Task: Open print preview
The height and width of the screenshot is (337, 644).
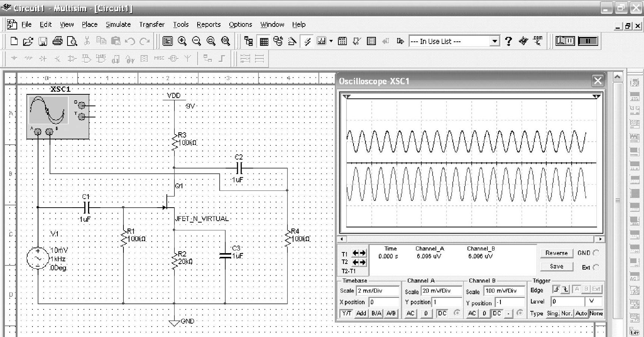Action: click(x=72, y=41)
